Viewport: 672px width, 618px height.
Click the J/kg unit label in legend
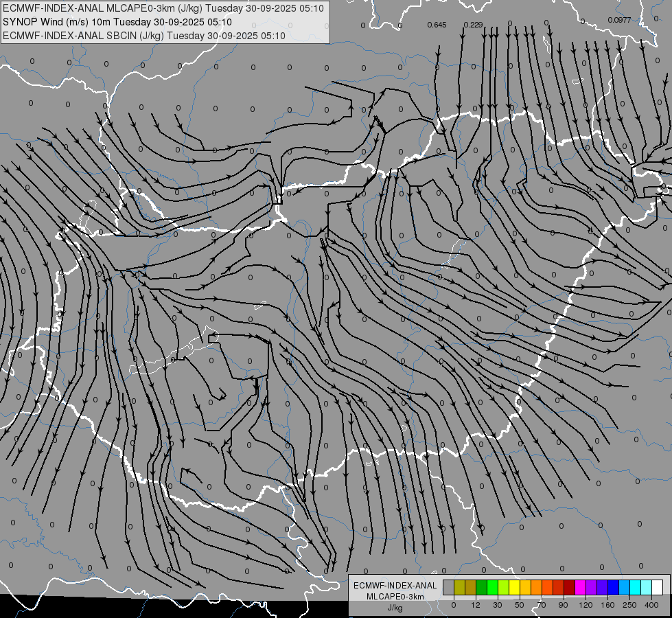coord(395,608)
